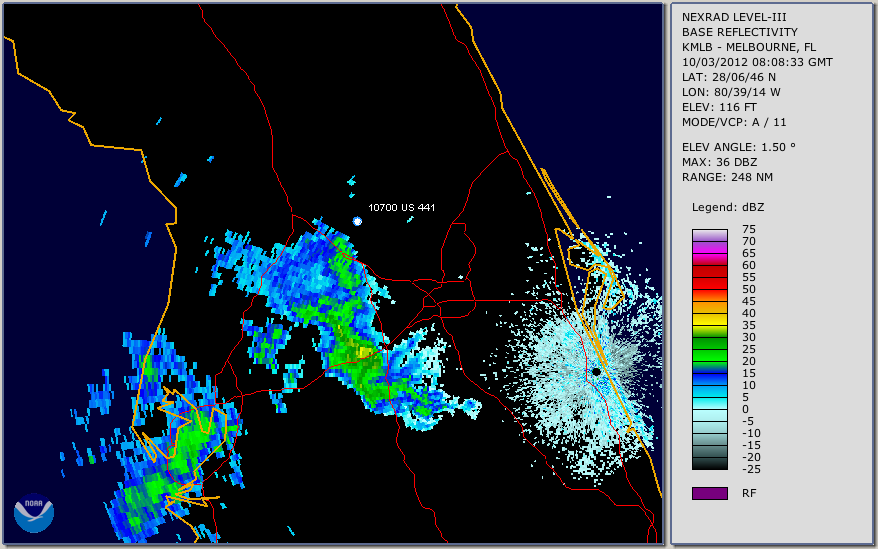Click the legend value '75'

(x=749, y=229)
